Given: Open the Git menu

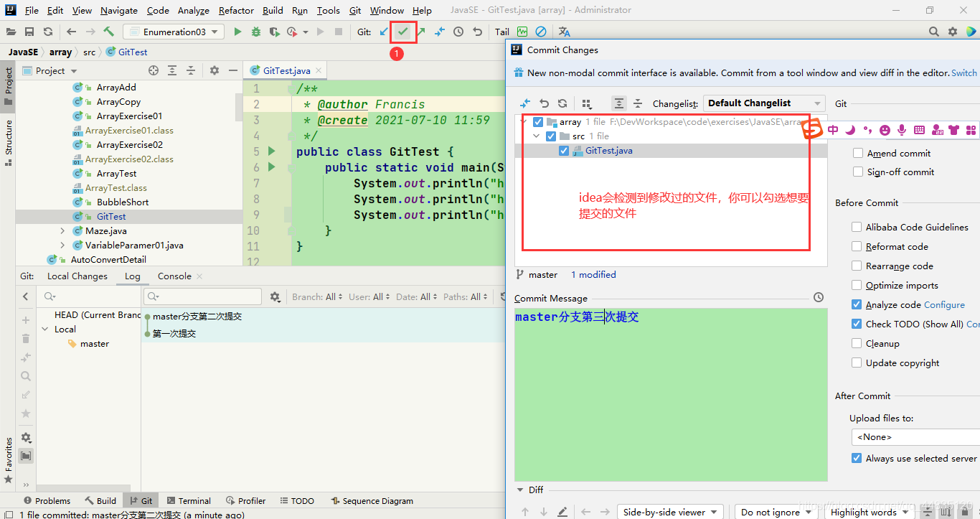Looking at the screenshot, I should pyautogui.click(x=355, y=11).
